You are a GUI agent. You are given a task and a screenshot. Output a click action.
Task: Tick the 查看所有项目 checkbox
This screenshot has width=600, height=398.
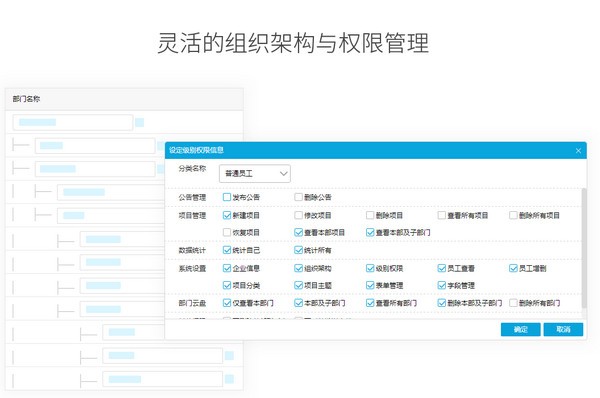pyautogui.click(x=441, y=215)
